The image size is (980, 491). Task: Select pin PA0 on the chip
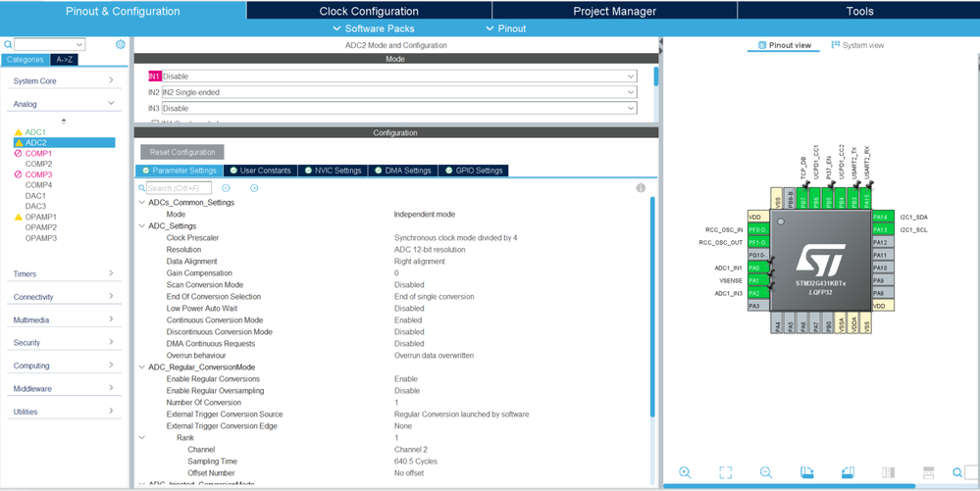coord(758,268)
